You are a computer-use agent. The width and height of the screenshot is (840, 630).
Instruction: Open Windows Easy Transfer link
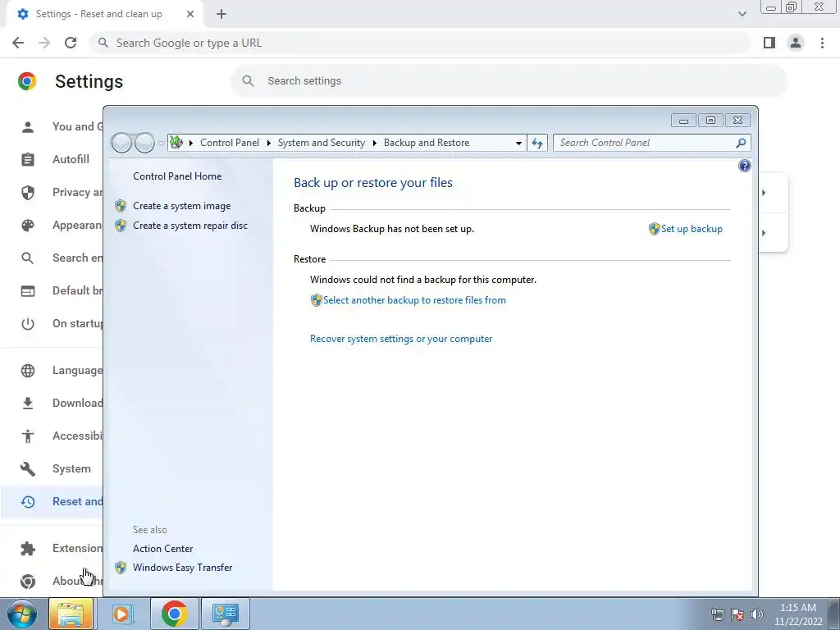tap(183, 568)
